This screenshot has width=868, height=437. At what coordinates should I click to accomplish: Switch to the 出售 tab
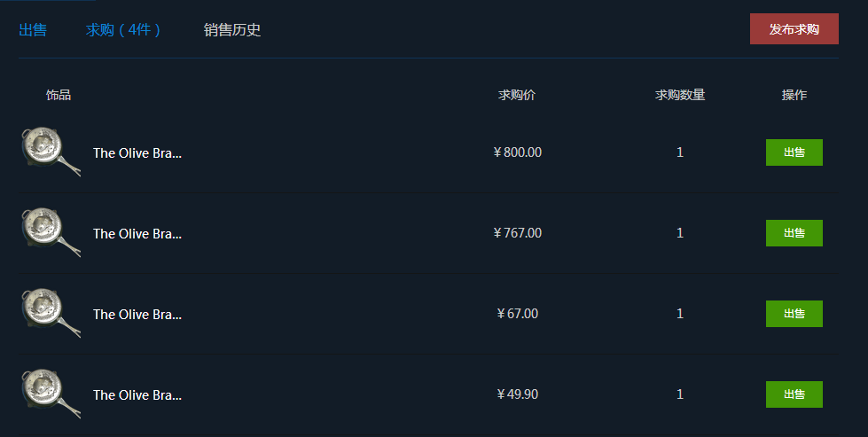point(33,30)
